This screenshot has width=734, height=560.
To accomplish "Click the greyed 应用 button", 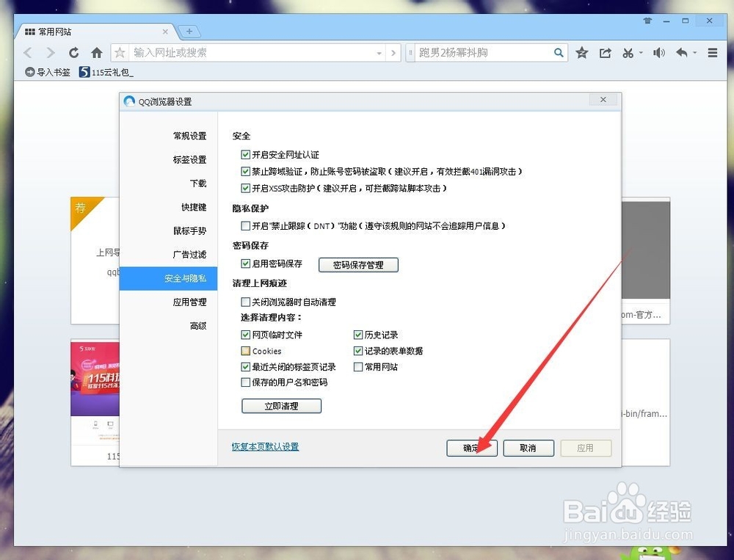I will 586,448.
